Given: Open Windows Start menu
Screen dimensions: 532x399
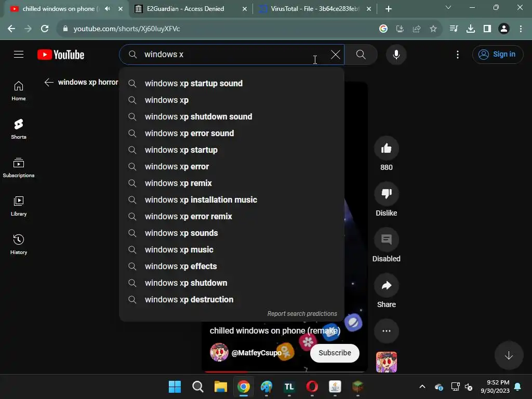Looking at the screenshot, I should 175,387.
